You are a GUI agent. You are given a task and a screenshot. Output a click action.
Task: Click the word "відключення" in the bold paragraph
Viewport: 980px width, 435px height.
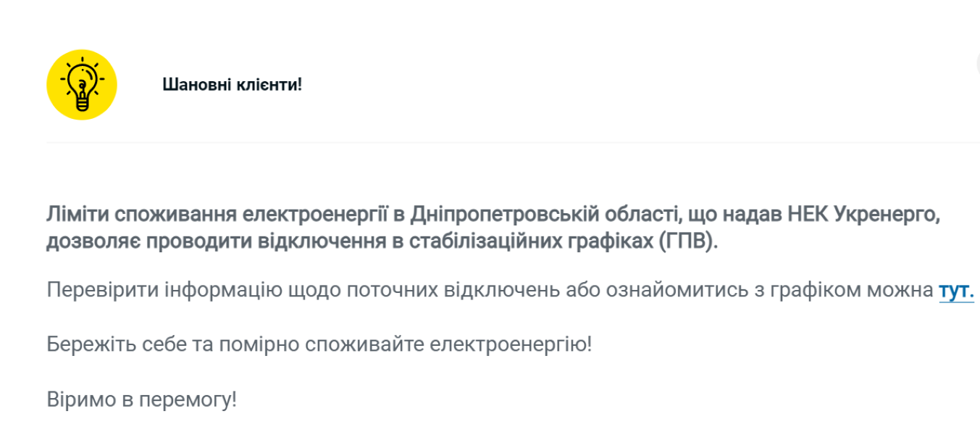click(x=311, y=242)
